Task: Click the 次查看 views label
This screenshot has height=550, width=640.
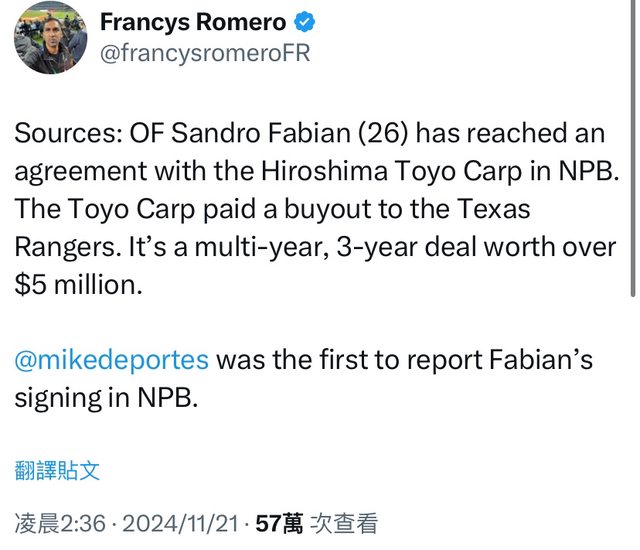Action: click(346, 523)
